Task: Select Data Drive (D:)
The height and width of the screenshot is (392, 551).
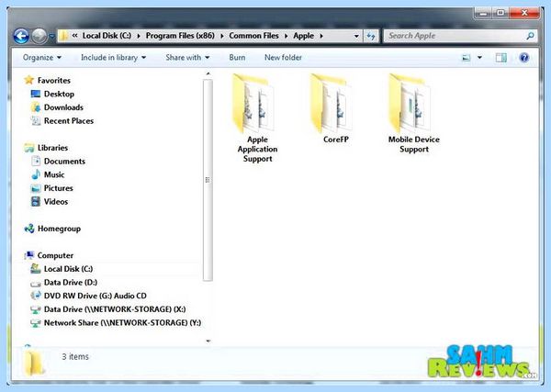Action: coord(71,283)
